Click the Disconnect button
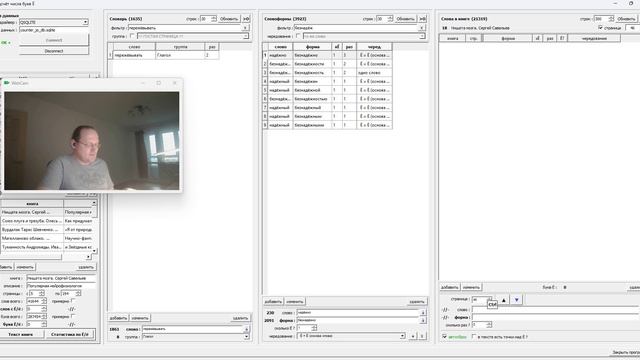This screenshot has height=360, width=640. pyautogui.click(x=53, y=51)
